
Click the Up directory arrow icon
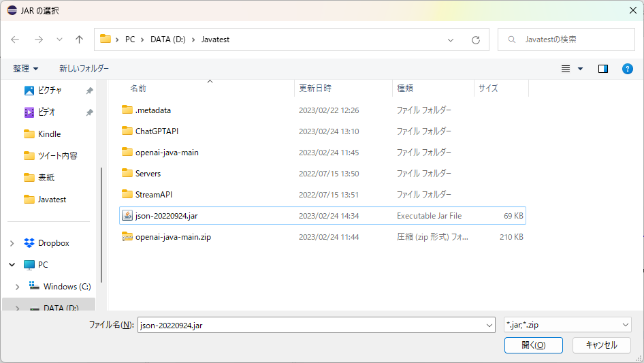[79, 40]
